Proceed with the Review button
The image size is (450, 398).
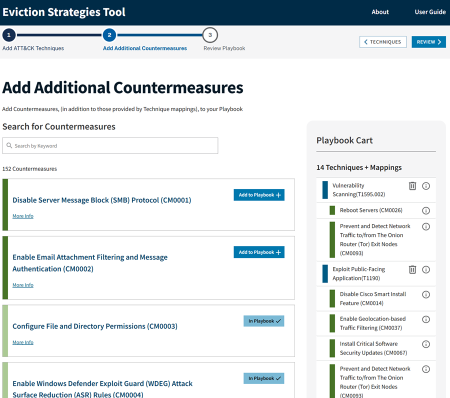coord(429,42)
